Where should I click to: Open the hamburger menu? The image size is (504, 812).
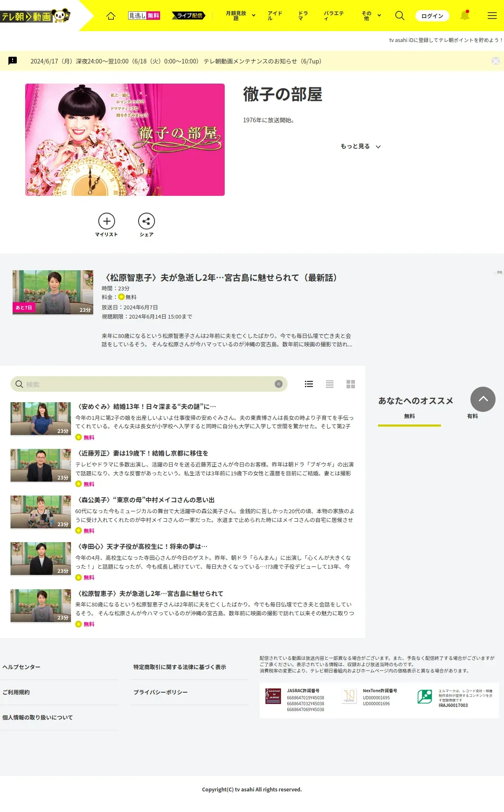coord(492,16)
